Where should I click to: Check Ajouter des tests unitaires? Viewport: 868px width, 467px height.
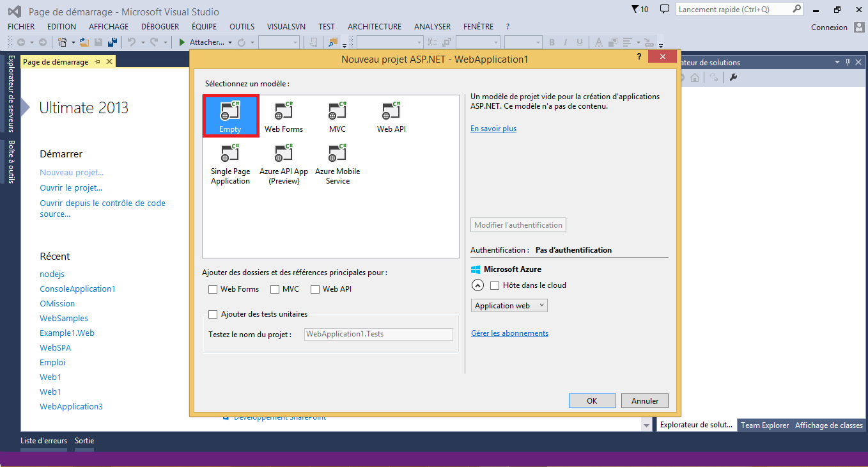click(213, 314)
